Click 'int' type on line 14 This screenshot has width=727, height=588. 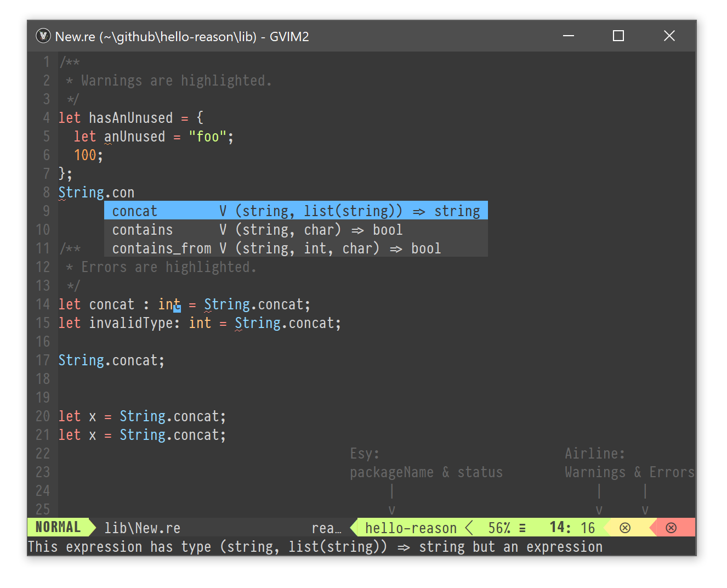169,304
